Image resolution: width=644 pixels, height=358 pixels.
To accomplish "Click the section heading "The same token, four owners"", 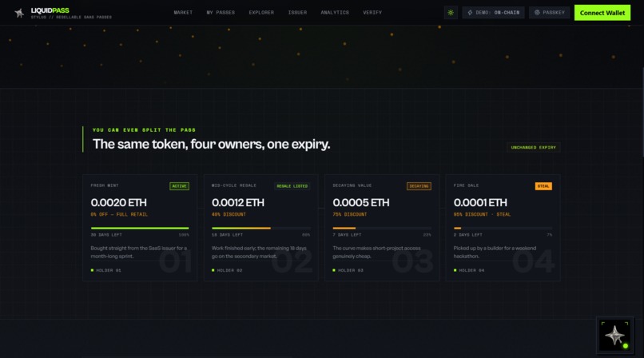I will (x=211, y=144).
